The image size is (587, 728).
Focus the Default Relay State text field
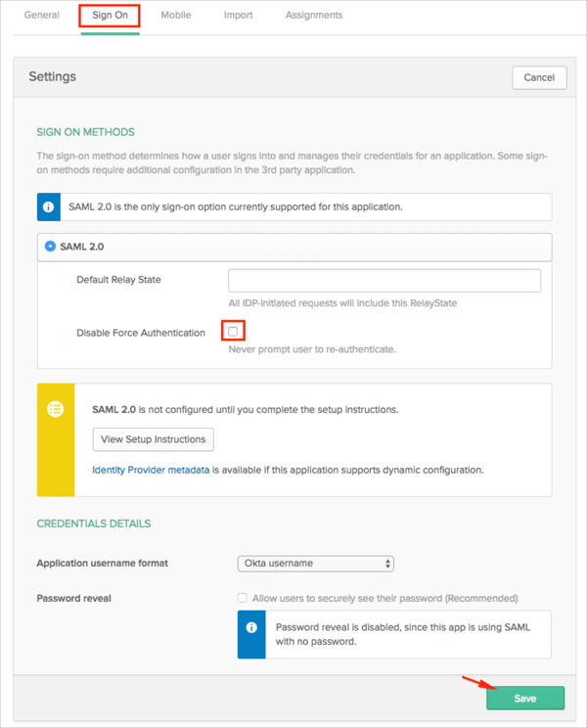coord(384,281)
